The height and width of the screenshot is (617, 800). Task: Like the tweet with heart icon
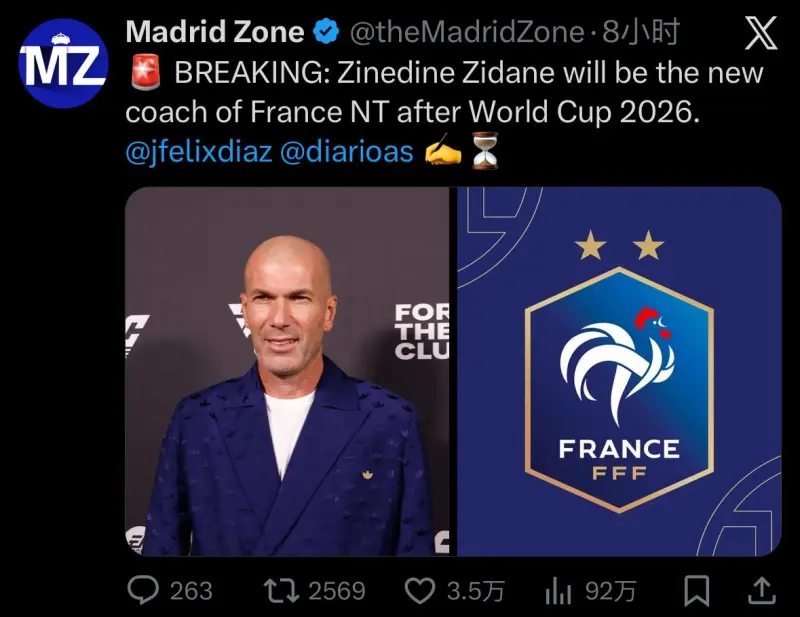point(420,590)
